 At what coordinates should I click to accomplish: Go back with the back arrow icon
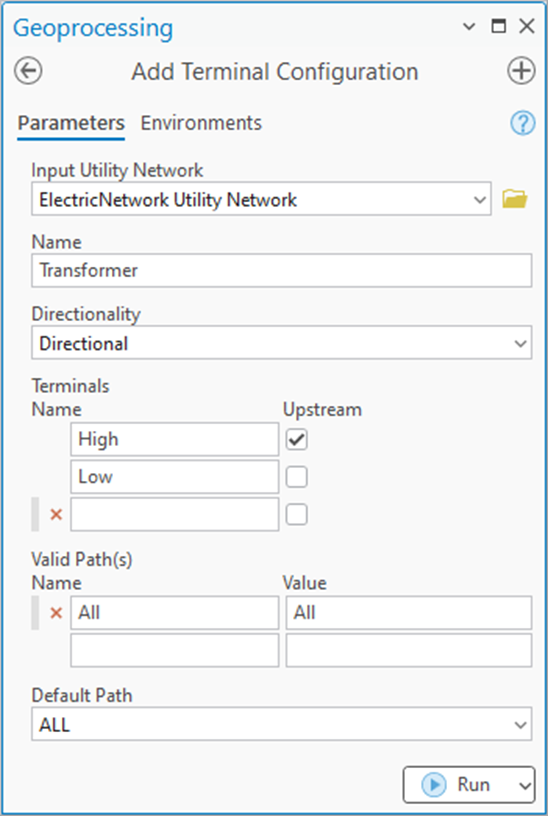[28, 71]
